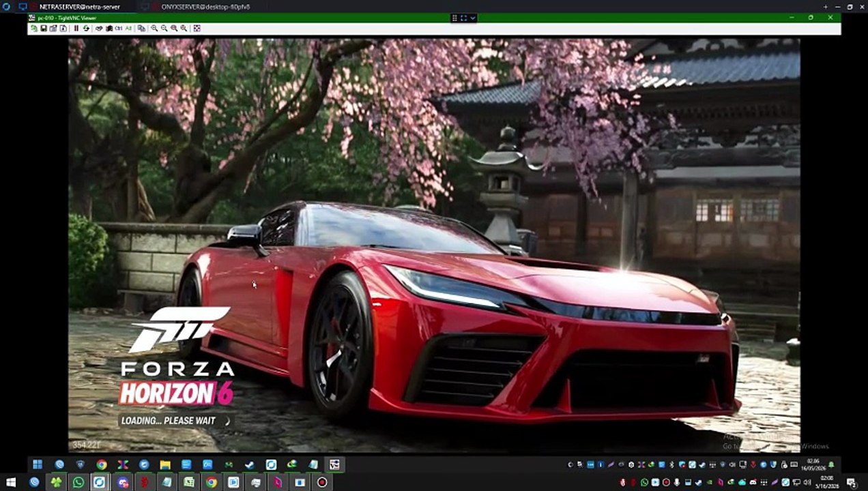
Task: Click the Forza Horizon 6 logo
Action: point(177,357)
